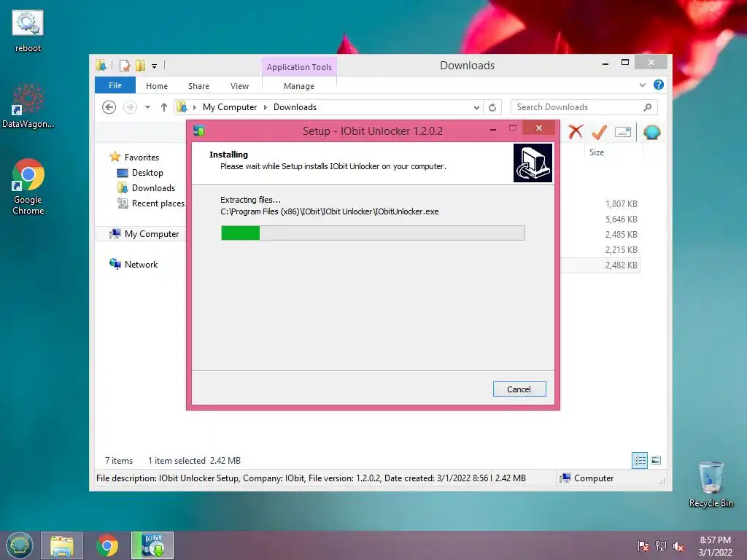This screenshot has width=747, height=560.
Task: Open the Recycle Bin on desktop
Action: 711,484
